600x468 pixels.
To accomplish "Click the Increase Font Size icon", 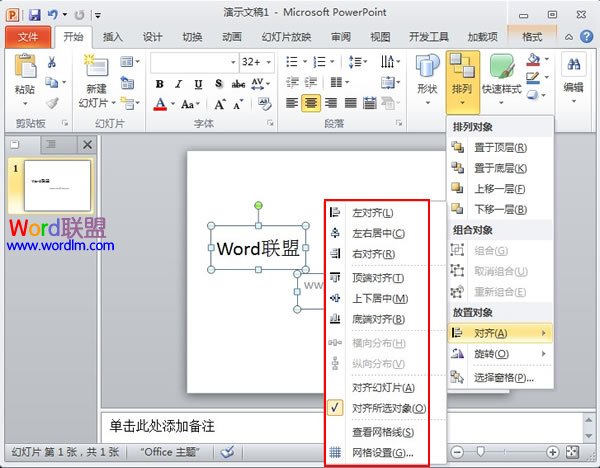I will click(220, 104).
